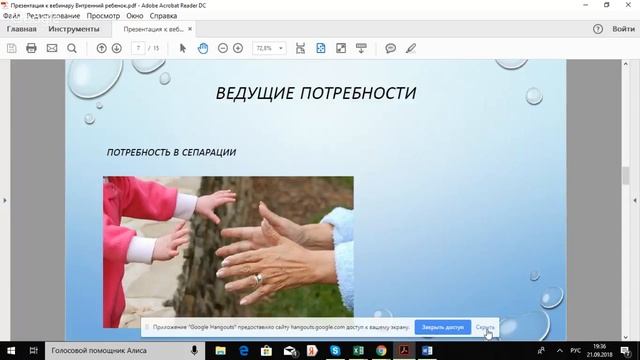Click the Alisa microphone icon
This screenshot has height=360, width=640.
tap(194, 351)
